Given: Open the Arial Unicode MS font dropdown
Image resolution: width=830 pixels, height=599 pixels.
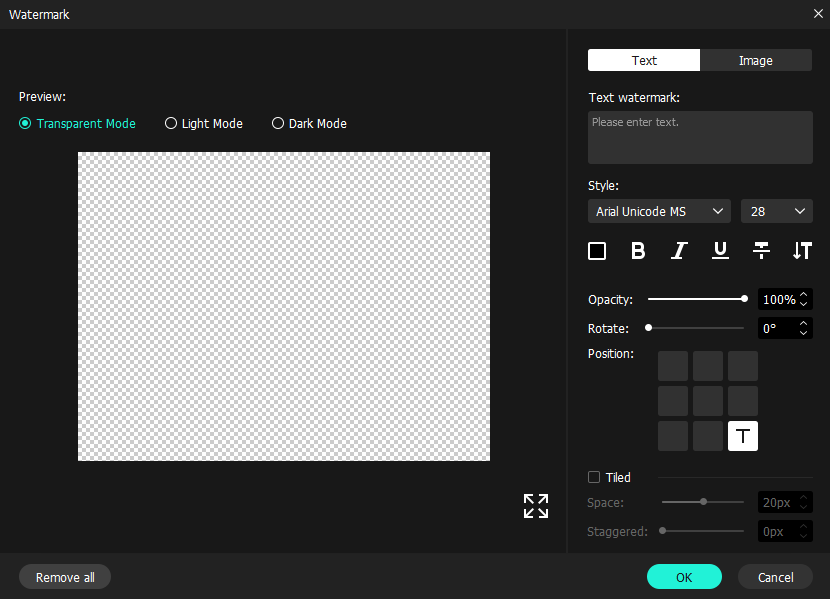Looking at the screenshot, I should (x=659, y=211).
